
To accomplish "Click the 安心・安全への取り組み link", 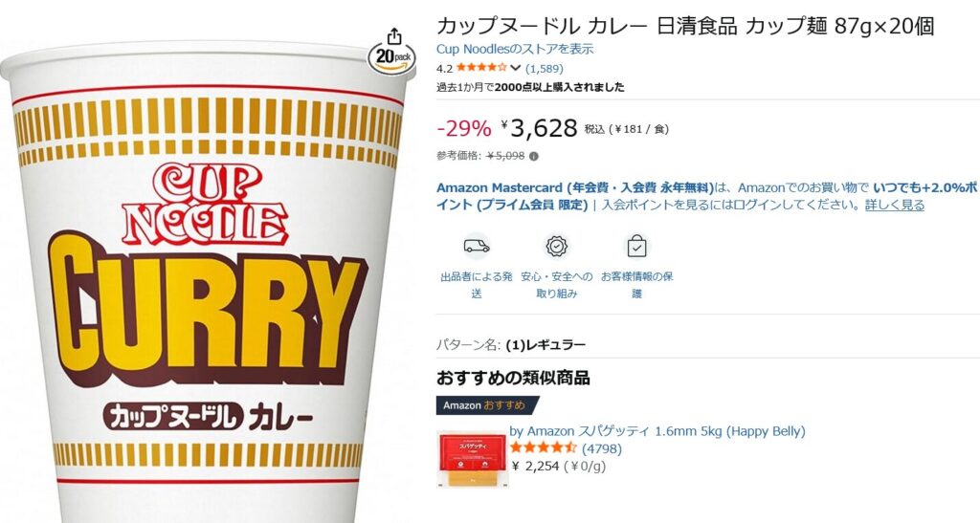I will click(556, 285).
